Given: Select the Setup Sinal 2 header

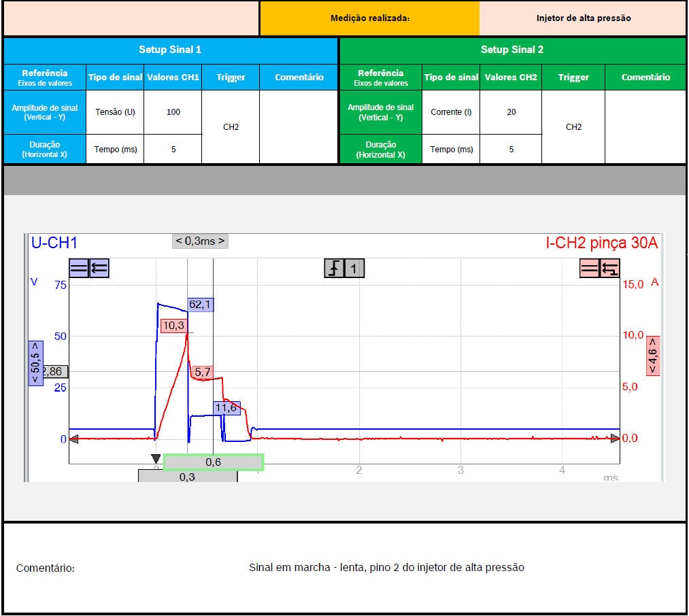Looking at the screenshot, I should (x=512, y=50).
